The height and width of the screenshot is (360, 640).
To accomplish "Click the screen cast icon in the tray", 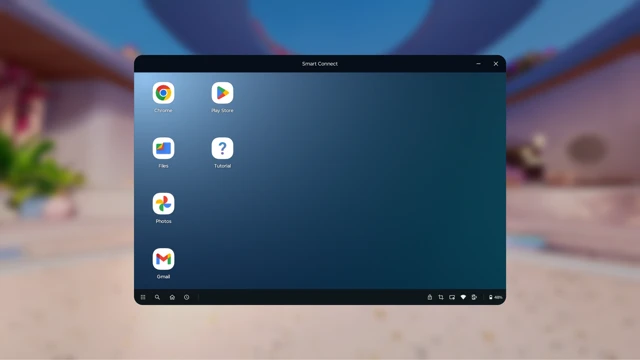I will click(x=452, y=297).
